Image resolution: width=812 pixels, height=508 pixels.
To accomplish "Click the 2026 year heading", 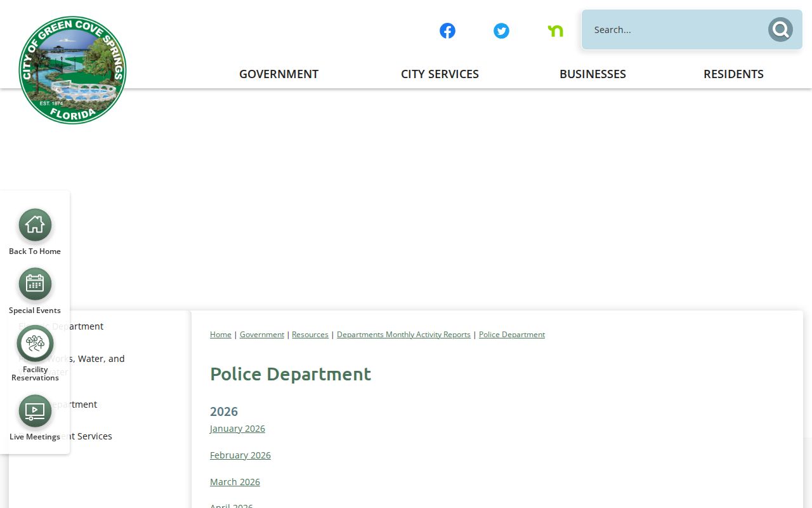I will click(x=224, y=411).
